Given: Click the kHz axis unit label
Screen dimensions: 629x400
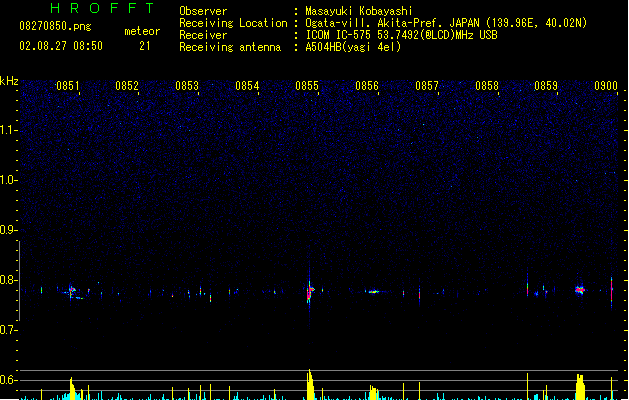Looking at the screenshot, I should tap(9, 81).
